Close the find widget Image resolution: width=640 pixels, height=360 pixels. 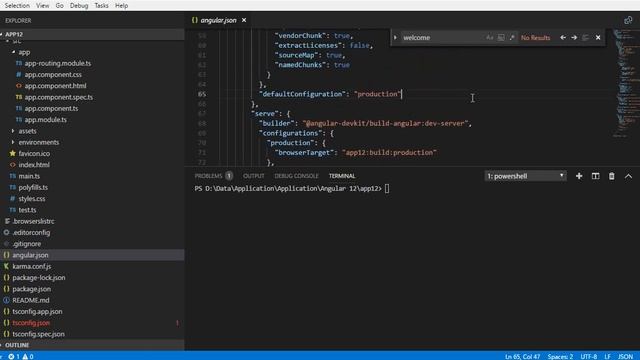click(x=598, y=38)
